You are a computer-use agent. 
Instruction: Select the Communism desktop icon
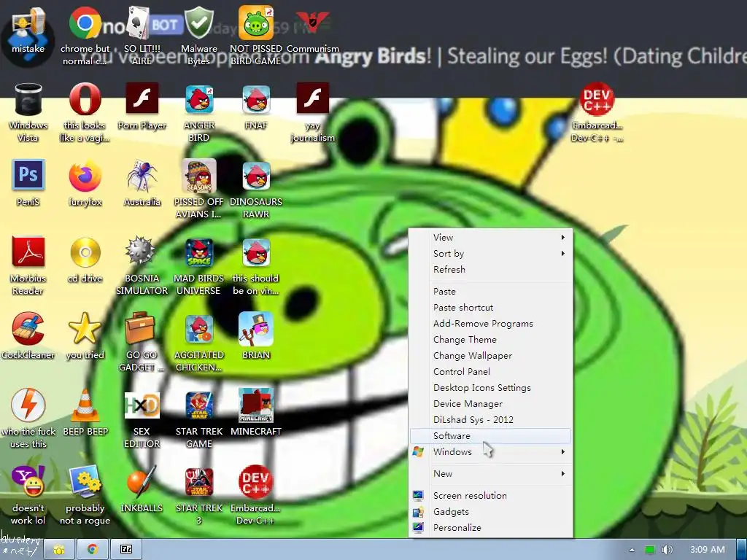[x=312, y=23]
